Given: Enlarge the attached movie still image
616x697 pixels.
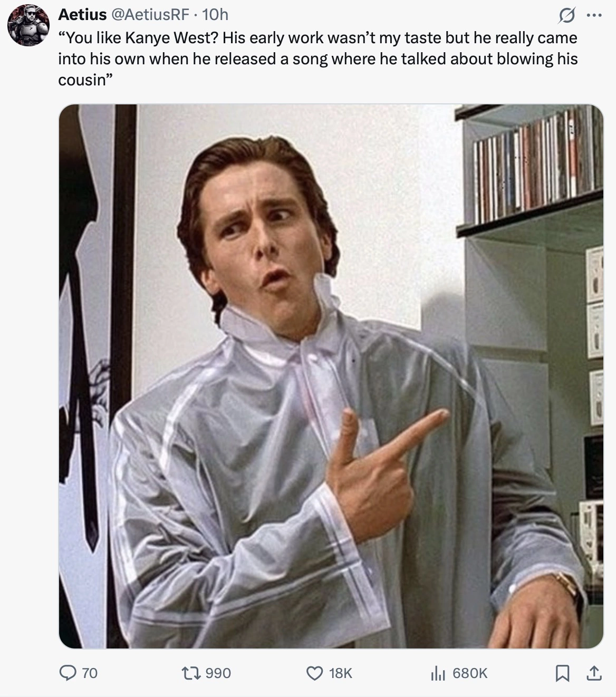Looking at the screenshot, I should [x=331, y=376].
